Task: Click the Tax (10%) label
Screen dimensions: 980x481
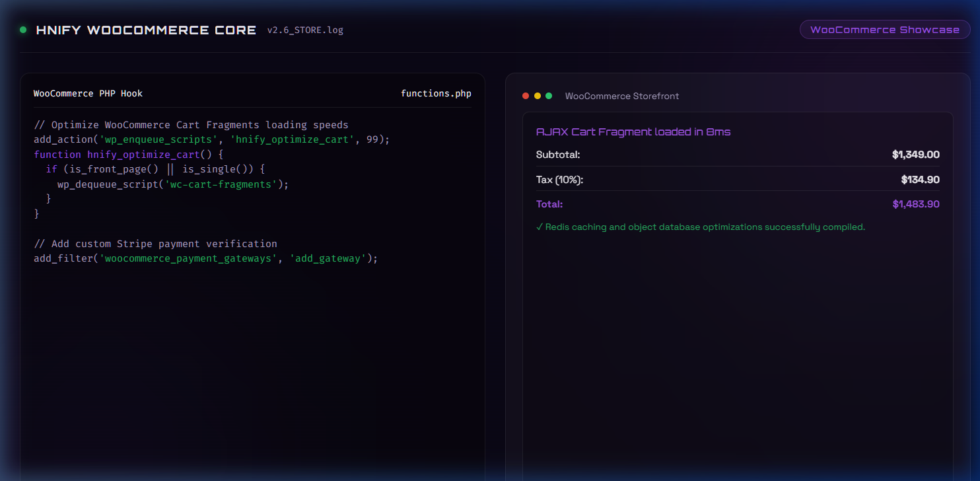Action: point(560,180)
